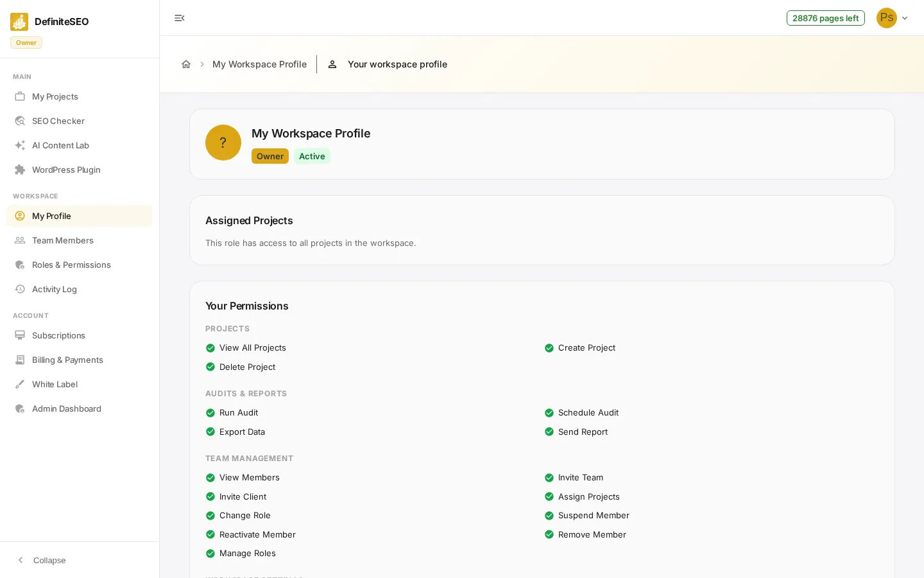Click the Owner role badge on profile card
The height and width of the screenshot is (578, 924).
270,156
